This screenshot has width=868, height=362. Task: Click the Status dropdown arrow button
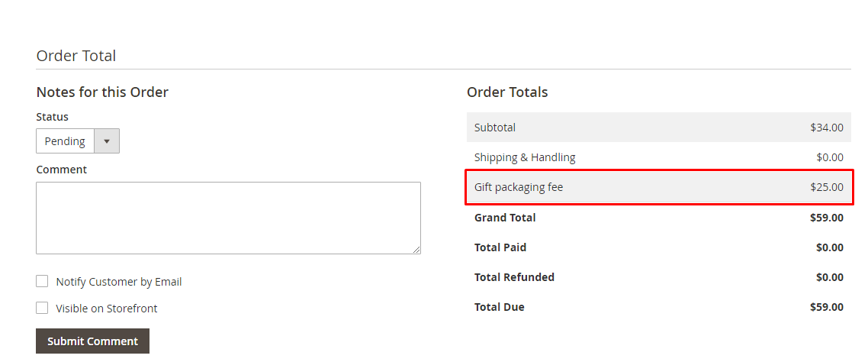[x=107, y=141]
